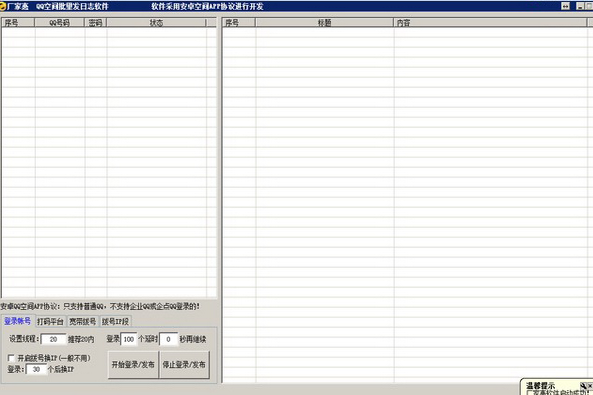The height and width of the screenshot is (395, 593).
Task: Open the wrench settings icon in tip popup
Action: coord(583,386)
